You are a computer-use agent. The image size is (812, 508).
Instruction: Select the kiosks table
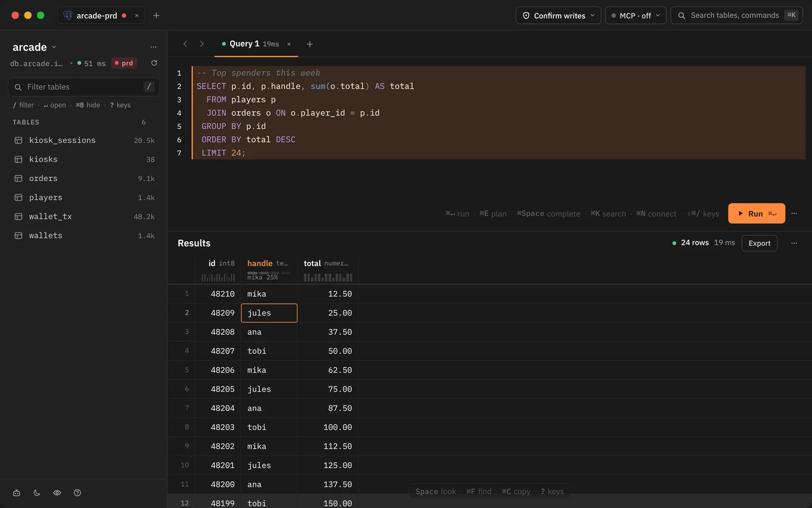click(x=84, y=160)
